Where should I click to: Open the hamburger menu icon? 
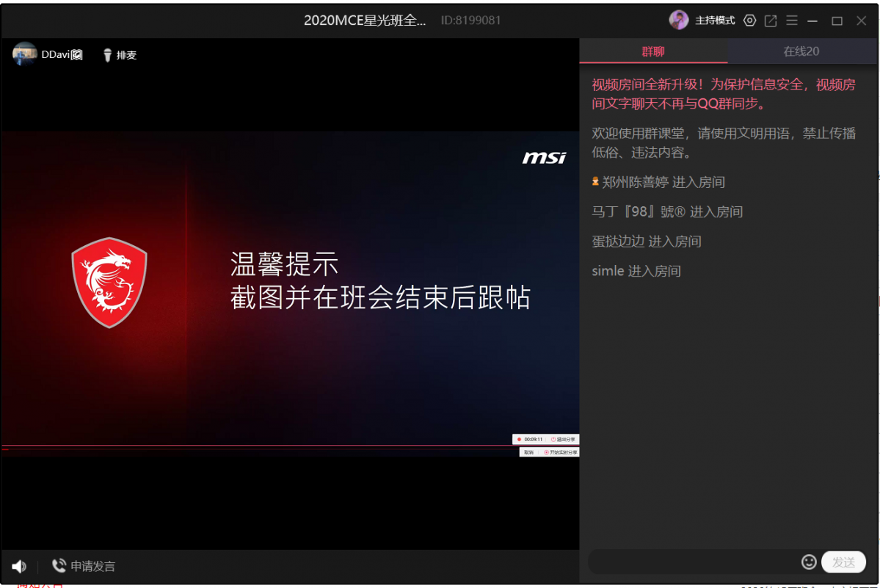pyautogui.click(x=792, y=21)
